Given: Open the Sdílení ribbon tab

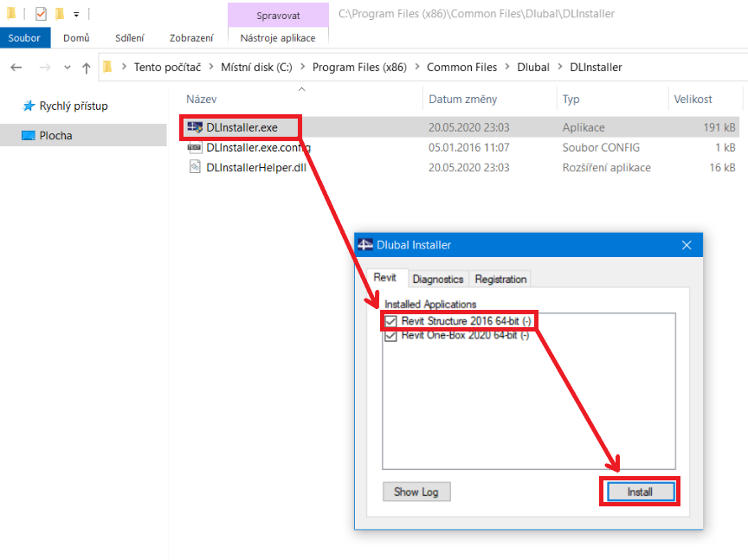Looking at the screenshot, I should 129,38.
